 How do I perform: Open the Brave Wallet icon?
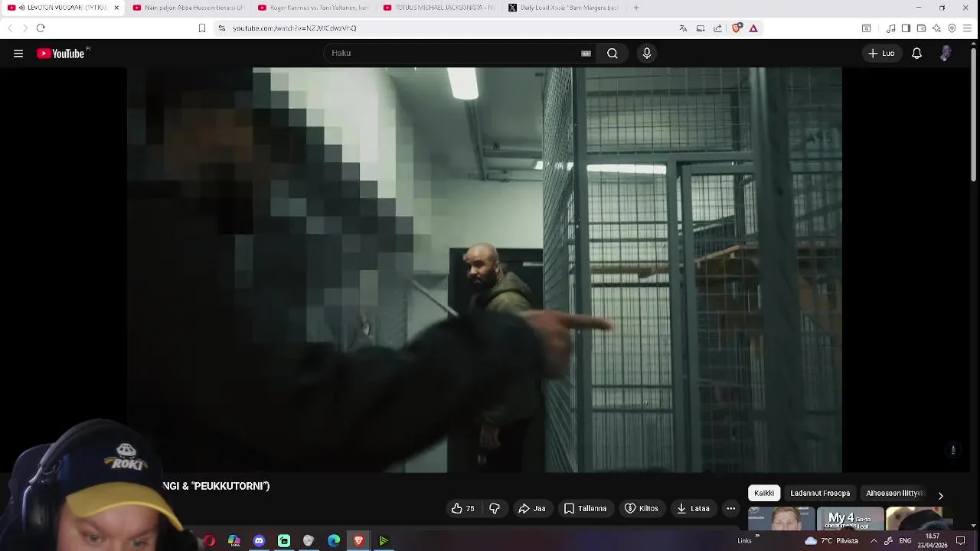(921, 28)
